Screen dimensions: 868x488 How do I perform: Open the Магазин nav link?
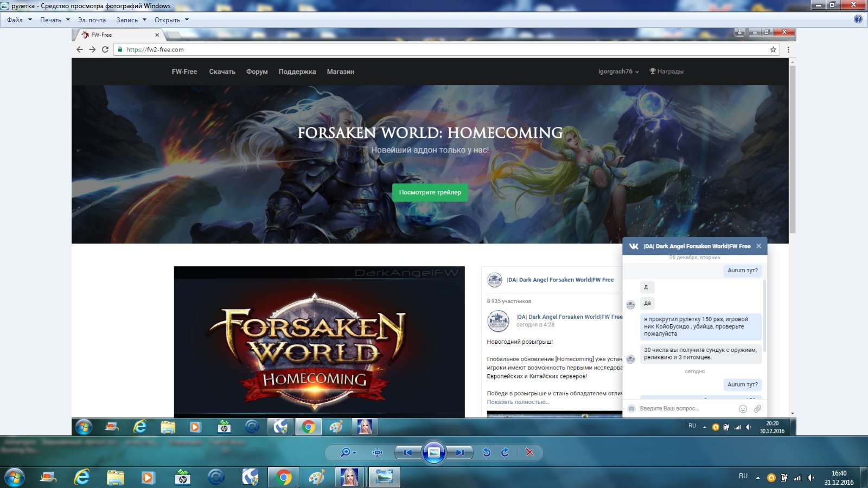[341, 72]
